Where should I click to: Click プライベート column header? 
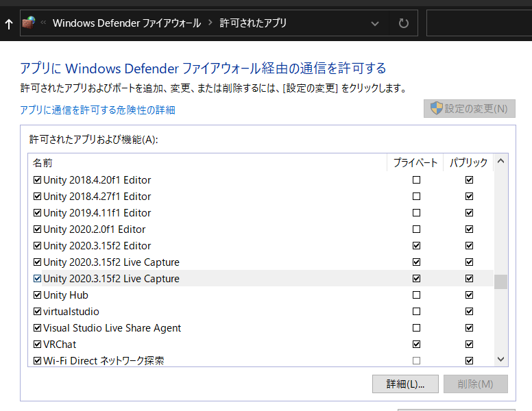415,162
